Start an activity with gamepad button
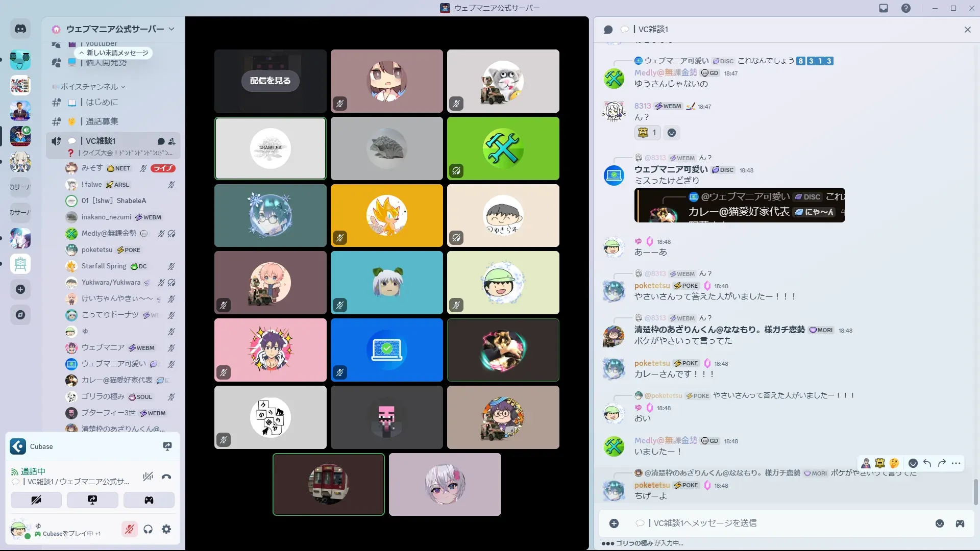This screenshot has width=980, height=551. pyautogui.click(x=149, y=500)
